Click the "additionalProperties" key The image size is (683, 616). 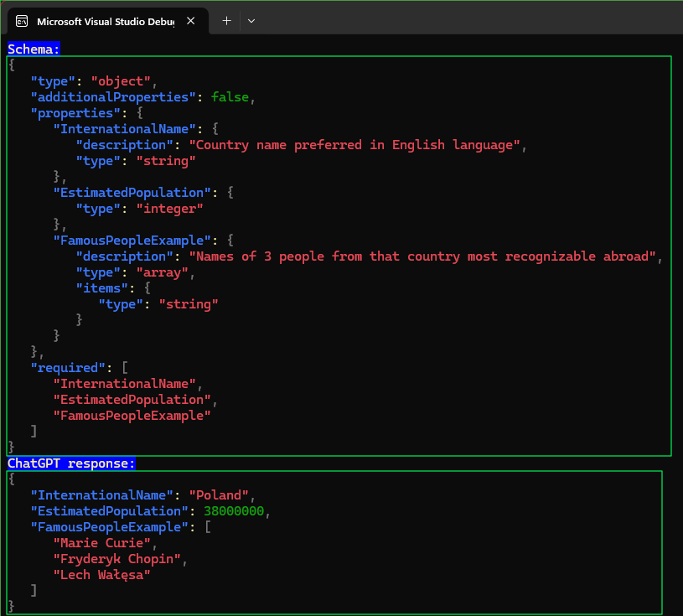113,96
